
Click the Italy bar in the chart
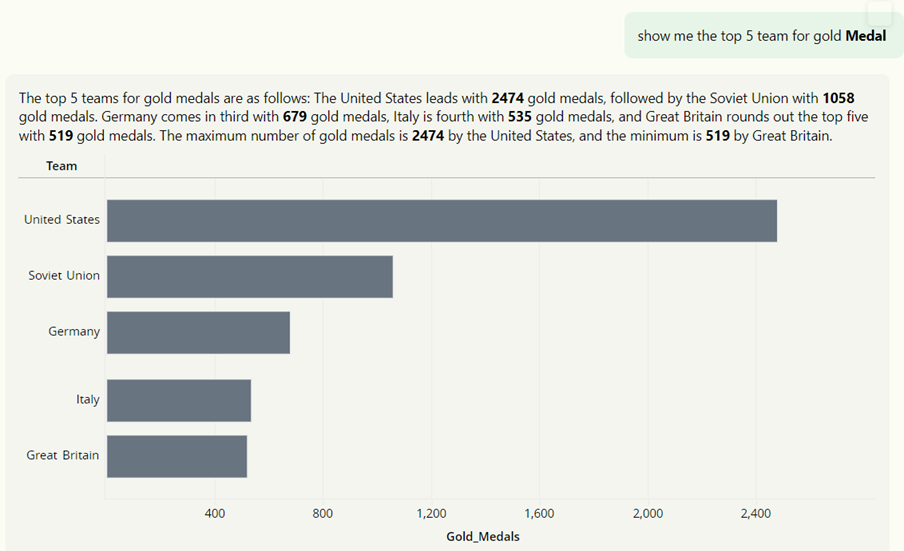pyautogui.click(x=178, y=400)
